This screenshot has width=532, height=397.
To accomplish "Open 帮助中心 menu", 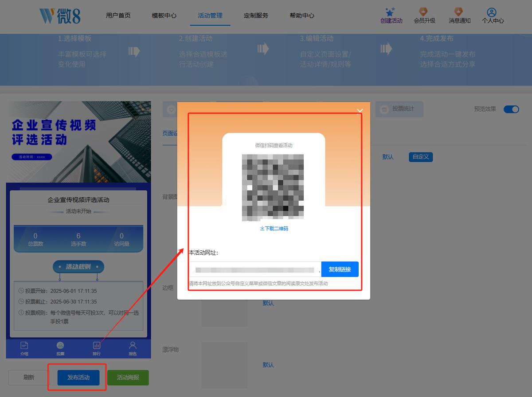I will (x=302, y=16).
